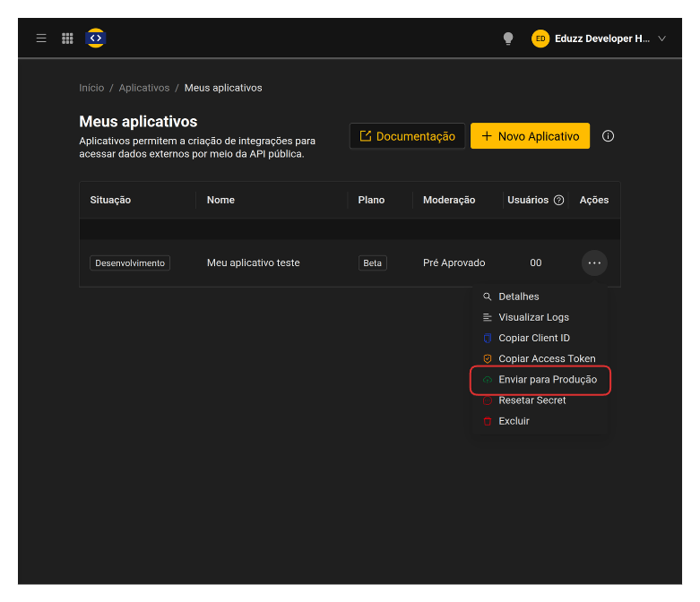Click the Meus aplicativos page heading
700x602 pixels.
pyautogui.click(x=138, y=121)
